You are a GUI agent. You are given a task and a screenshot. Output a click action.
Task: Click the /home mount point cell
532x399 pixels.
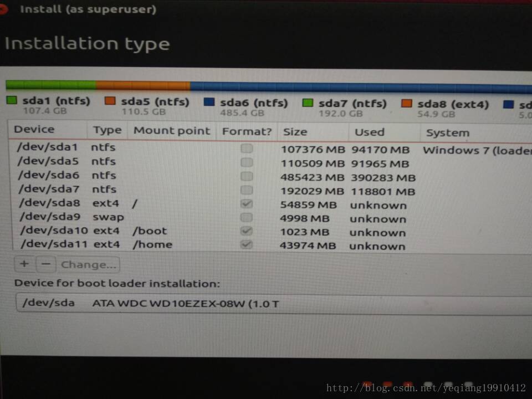click(152, 244)
